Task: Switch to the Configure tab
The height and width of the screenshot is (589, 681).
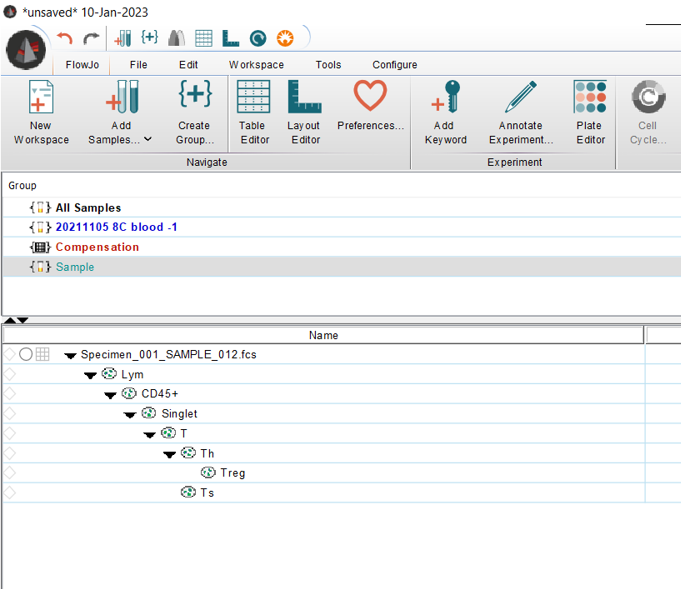Action: point(394,64)
